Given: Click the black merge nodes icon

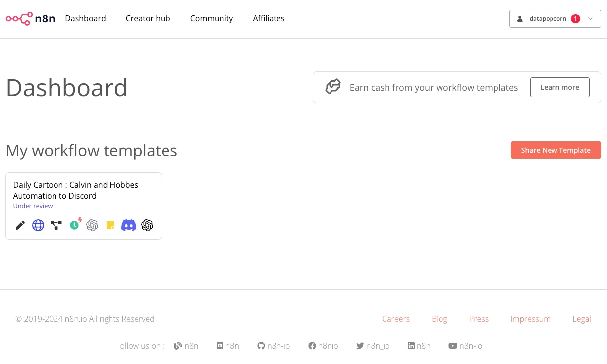Looking at the screenshot, I should [56, 226].
